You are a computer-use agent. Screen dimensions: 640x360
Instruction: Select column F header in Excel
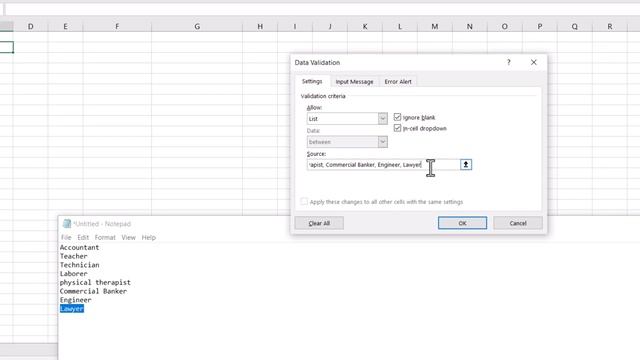(117, 27)
